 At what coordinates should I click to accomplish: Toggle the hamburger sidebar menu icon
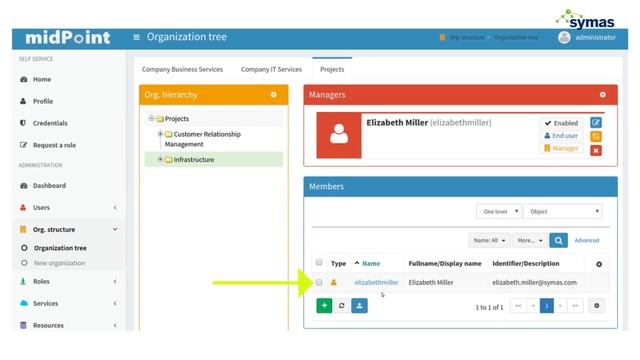tap(137, 37)
